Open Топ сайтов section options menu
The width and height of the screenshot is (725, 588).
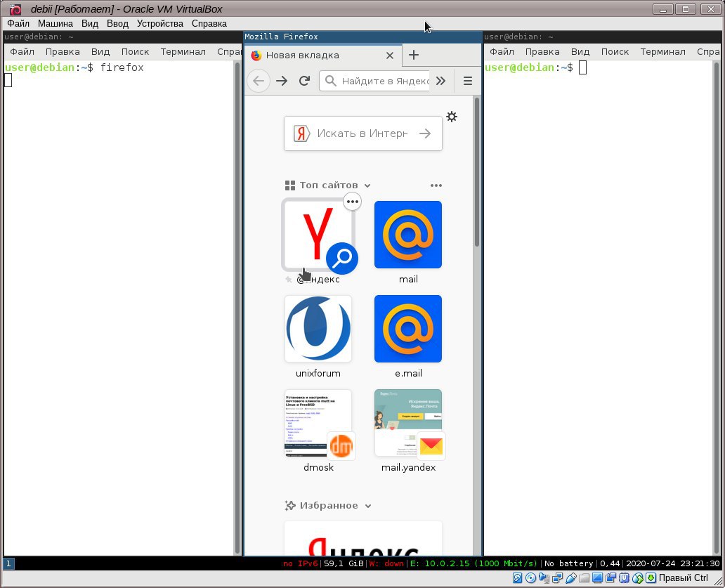pyautogui.click(x=436, y=185)
